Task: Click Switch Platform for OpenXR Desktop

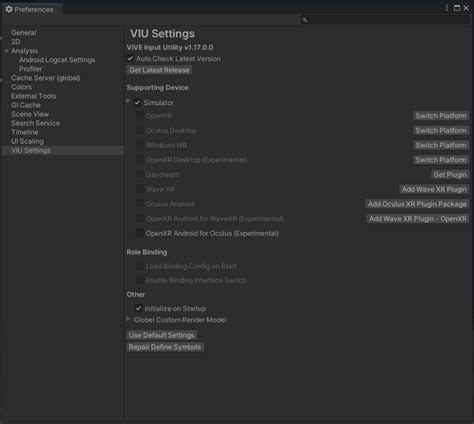Action: pos(441,160)
